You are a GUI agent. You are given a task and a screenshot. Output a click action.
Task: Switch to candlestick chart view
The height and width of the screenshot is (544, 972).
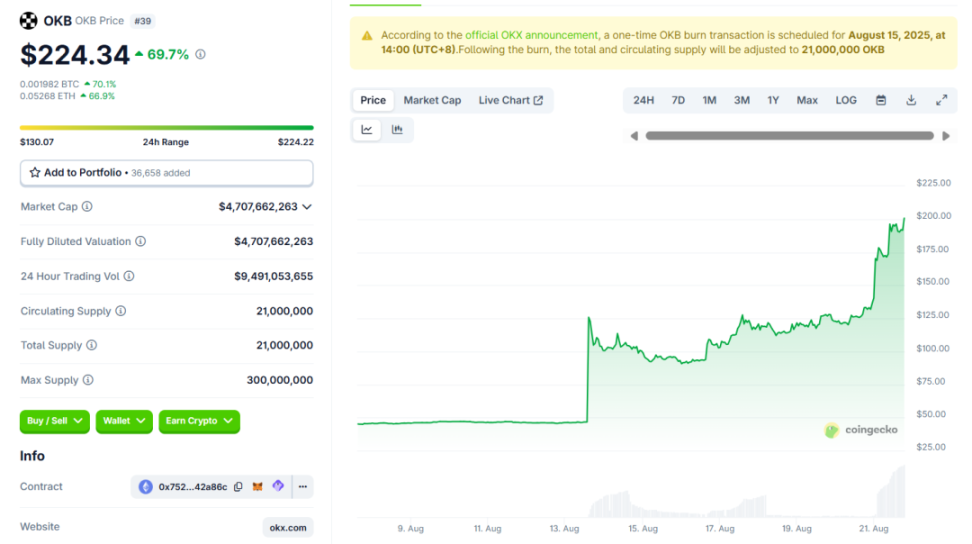pyautogui.click(x=397, y=129)
